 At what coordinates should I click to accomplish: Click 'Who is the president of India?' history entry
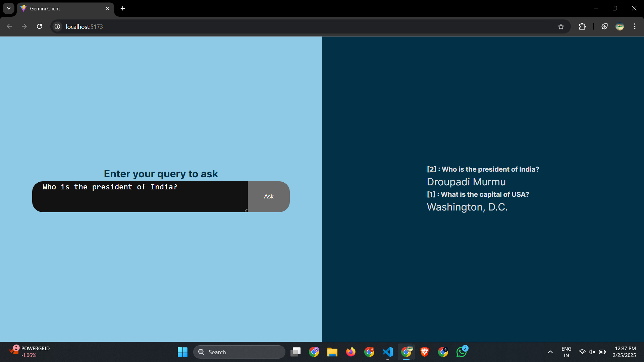pyautogui.click(x=483, y=169)
